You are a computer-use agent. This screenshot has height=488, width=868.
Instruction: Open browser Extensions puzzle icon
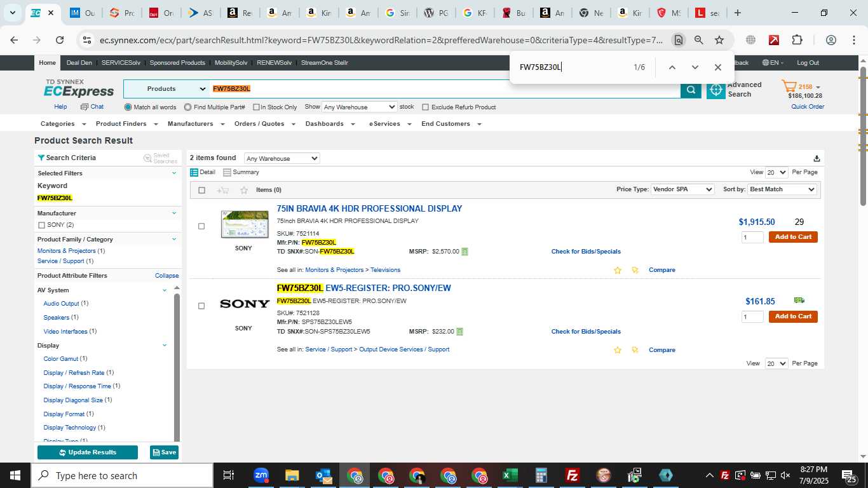click(x=797, y=40)
